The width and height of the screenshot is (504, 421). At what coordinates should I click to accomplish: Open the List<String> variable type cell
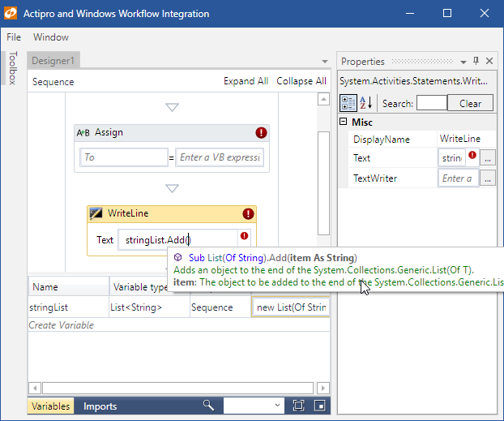click(x=149, y=307)
